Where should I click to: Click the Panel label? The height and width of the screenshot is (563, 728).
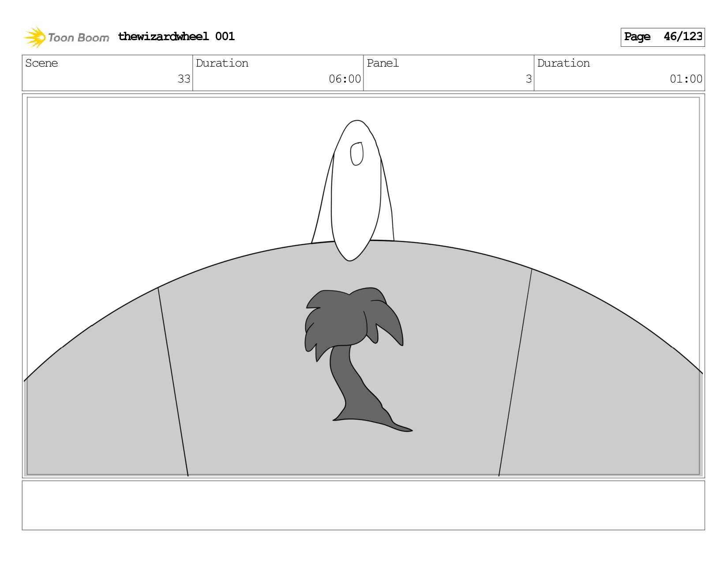(383, 63)
